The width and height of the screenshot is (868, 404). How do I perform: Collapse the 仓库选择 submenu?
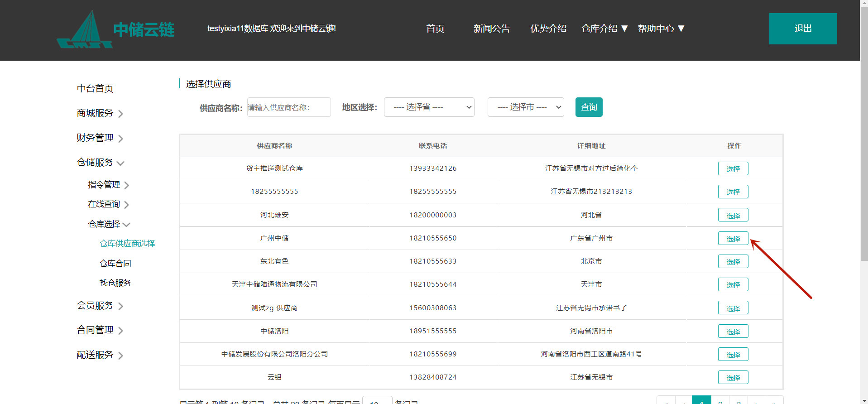tap(126, 225)
